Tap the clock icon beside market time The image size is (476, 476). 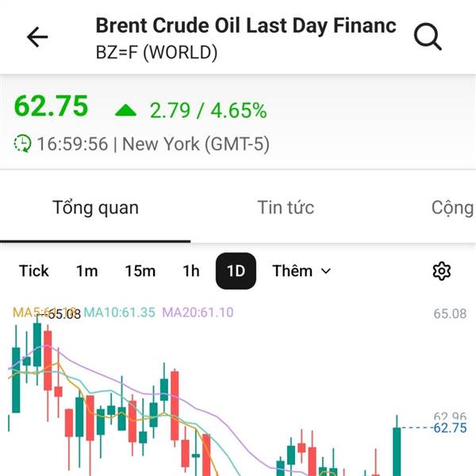23,144
